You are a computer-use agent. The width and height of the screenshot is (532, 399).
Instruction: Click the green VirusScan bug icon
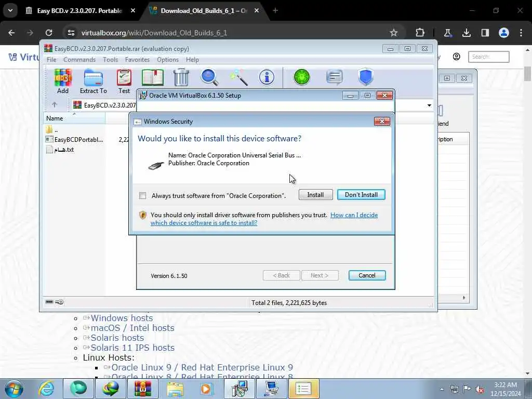(302, 77)
